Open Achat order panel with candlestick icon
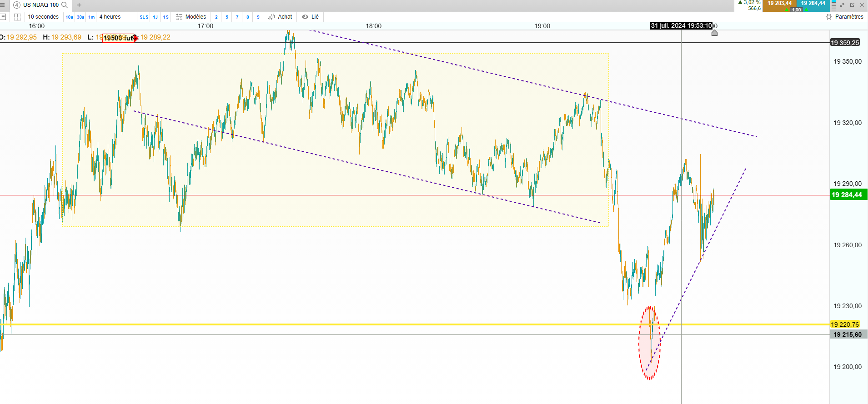This screenshot has width=868, height=404. pyautogui.click(x=280, y=17)
